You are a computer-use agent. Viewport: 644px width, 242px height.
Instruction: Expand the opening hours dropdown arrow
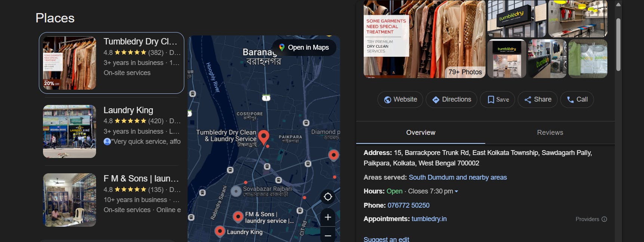click(x=456, y=192)
